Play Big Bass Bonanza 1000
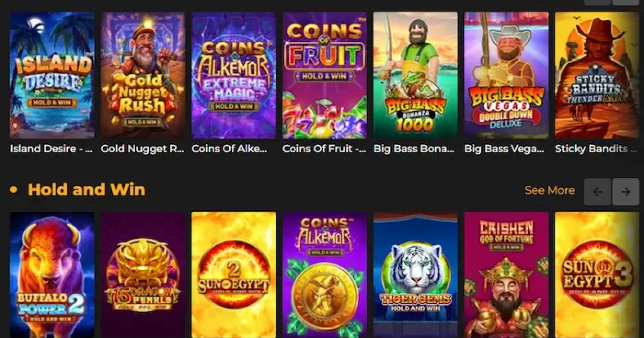 (x=415, y=75)
